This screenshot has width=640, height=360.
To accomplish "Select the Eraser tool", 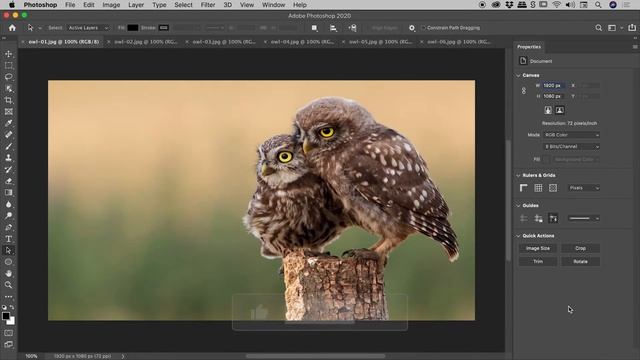I will click(x=8, y=181).
